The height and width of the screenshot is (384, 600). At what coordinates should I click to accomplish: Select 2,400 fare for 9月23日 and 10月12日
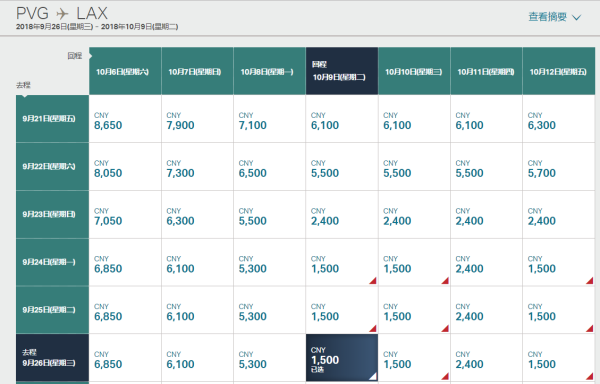click(559, 214)
